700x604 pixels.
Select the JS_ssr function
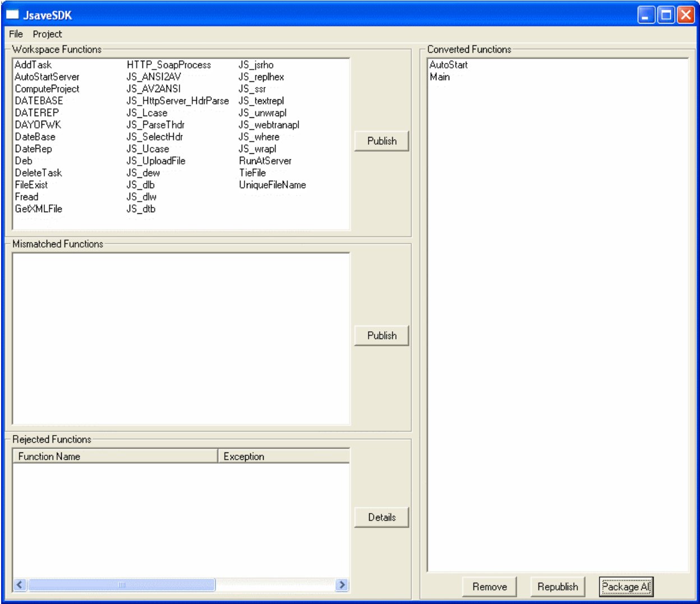pyautogui.click(x=252, y=89)
